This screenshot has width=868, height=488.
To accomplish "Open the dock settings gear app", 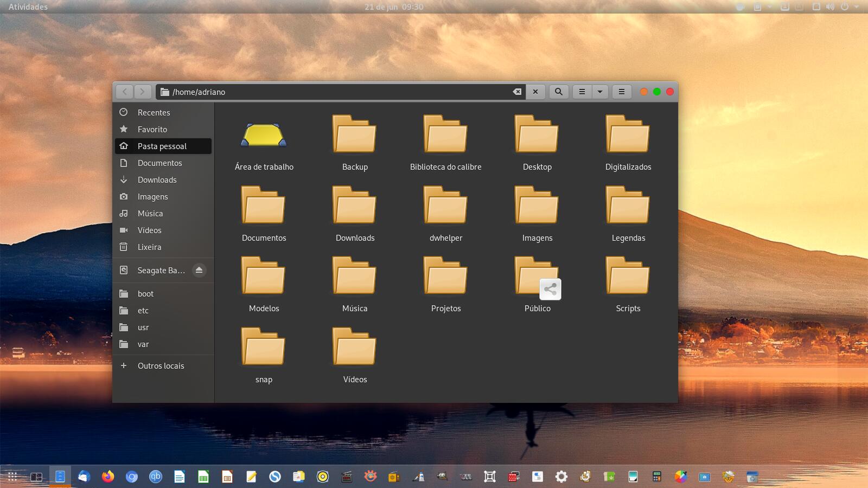I will 561,477.
